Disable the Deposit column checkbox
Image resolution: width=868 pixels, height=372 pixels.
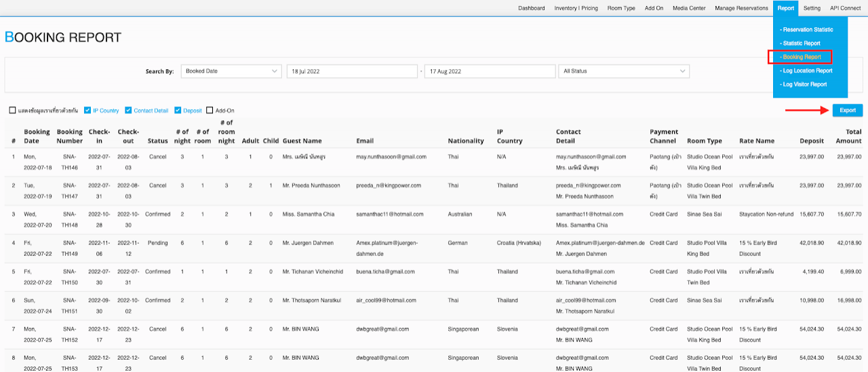pyautogui.click(x=178, y=111)
